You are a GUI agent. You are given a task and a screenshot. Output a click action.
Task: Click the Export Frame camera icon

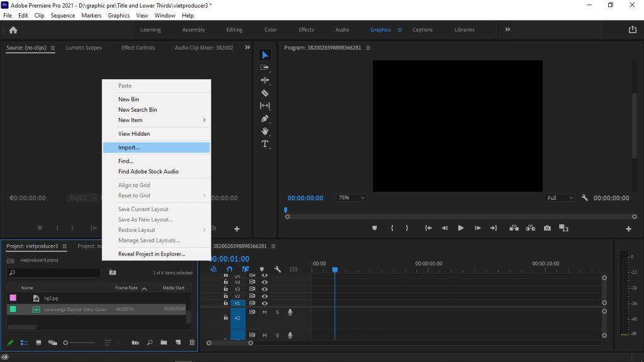[547, 228]
